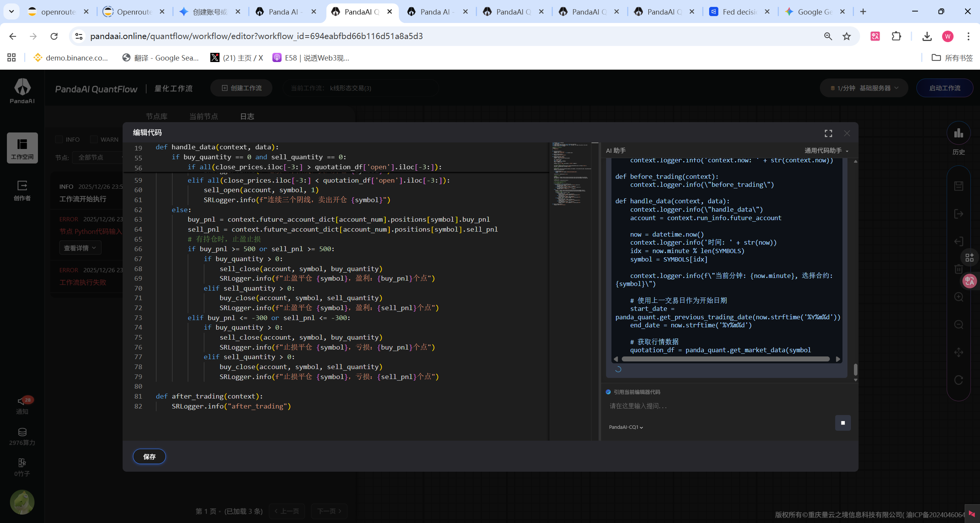This screenshot has width=980, height=523.
Task: Switch to the Google Gemini browser tab
Action: [815, 12]
